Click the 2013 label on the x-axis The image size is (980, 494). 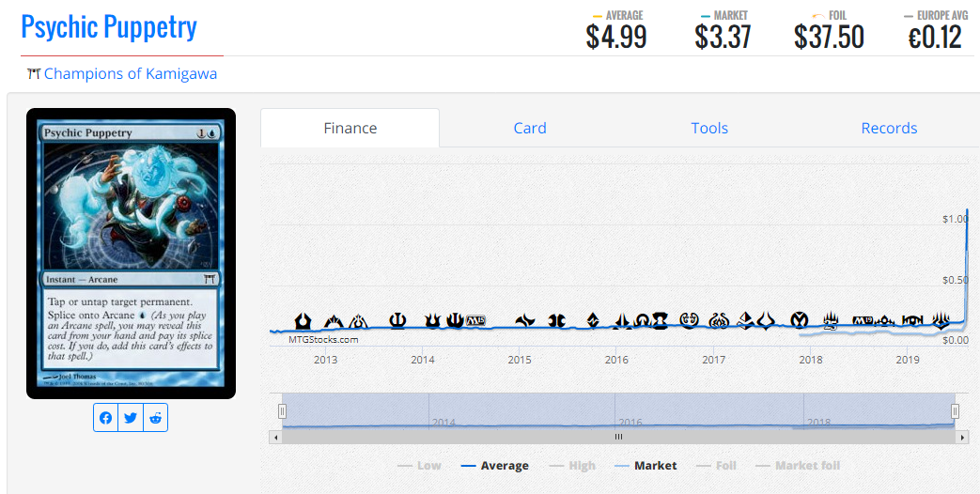tap(326, 360)
